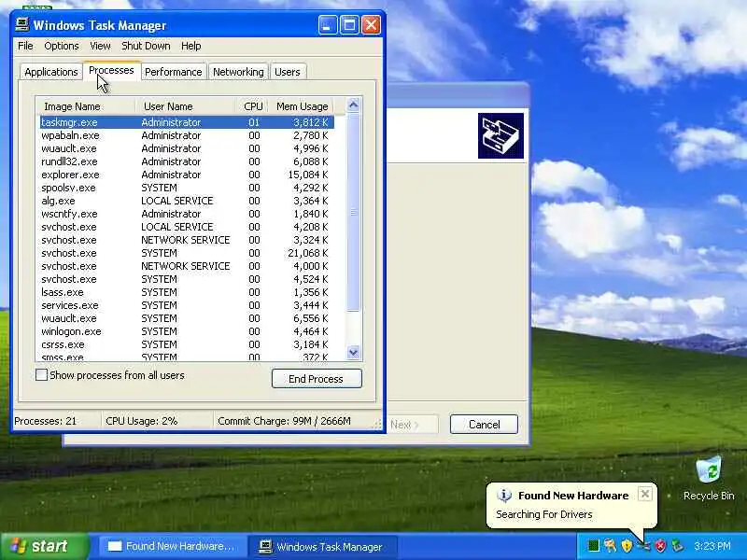Select the csrss.exe process

click(187, 344)
